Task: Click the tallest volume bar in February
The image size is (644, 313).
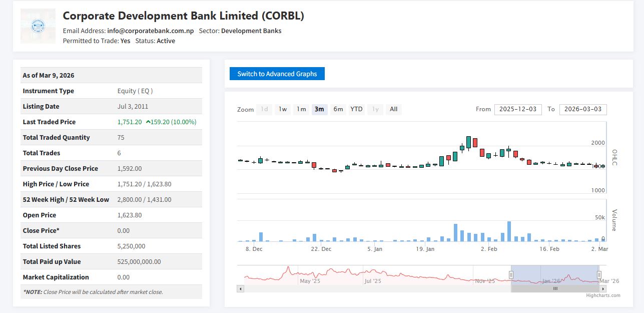Action: (509, 231)
